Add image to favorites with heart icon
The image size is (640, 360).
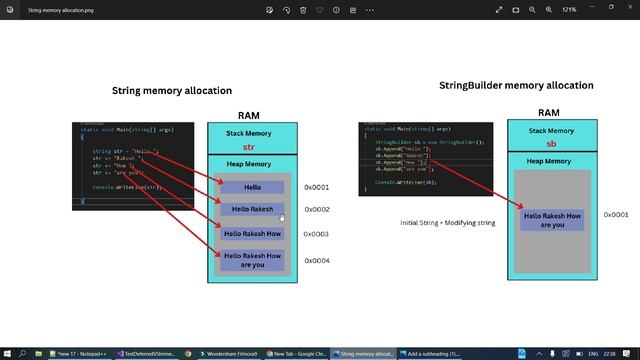click(x=320, y=10)
